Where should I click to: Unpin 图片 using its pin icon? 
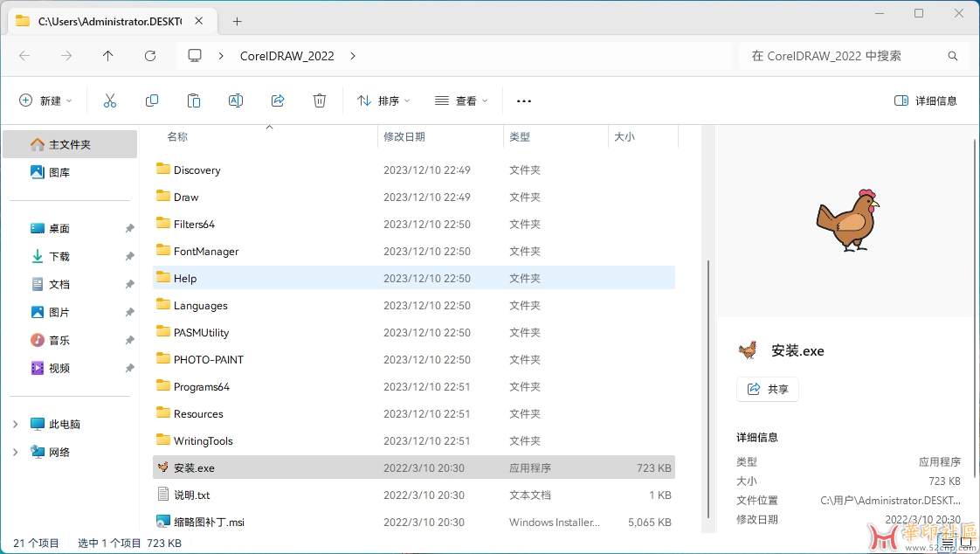coord(129,312)
